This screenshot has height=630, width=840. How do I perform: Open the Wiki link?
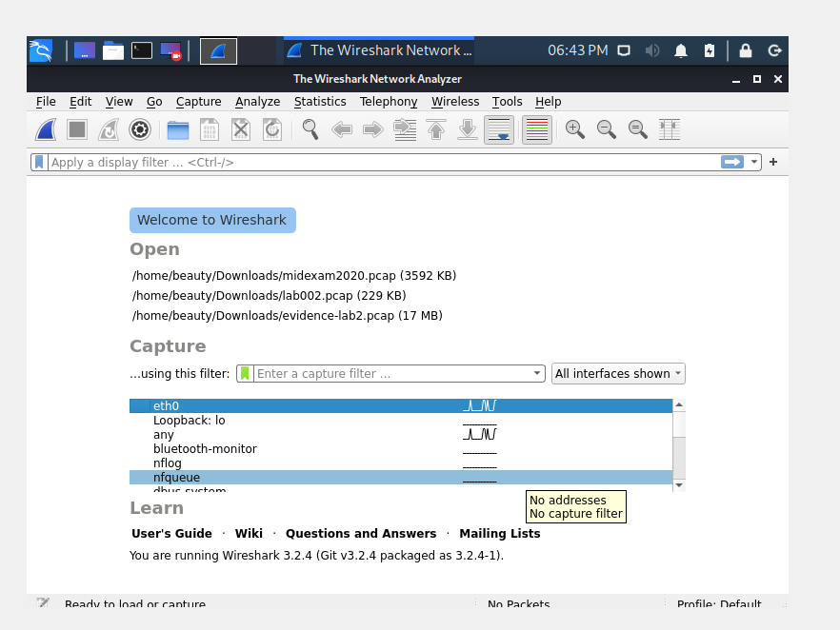click(x=249, y=534)
